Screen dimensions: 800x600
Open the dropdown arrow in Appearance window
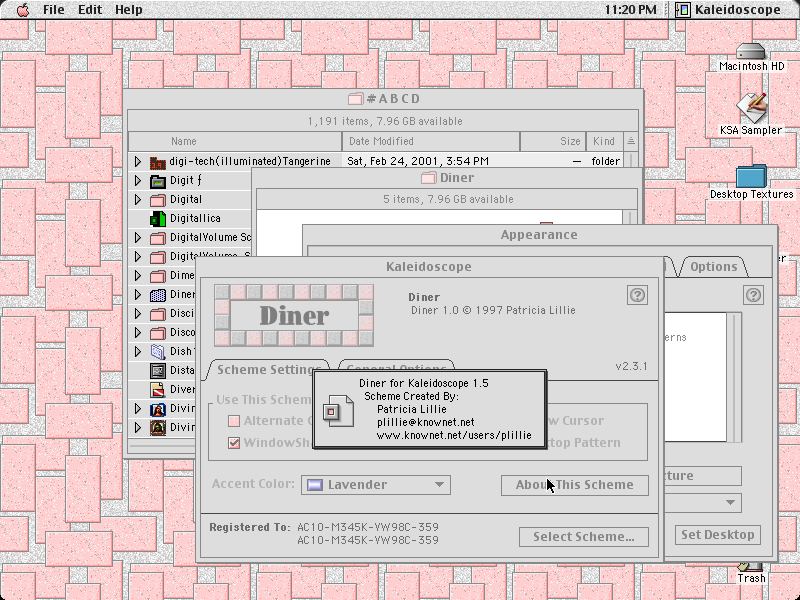coord(731,503)
